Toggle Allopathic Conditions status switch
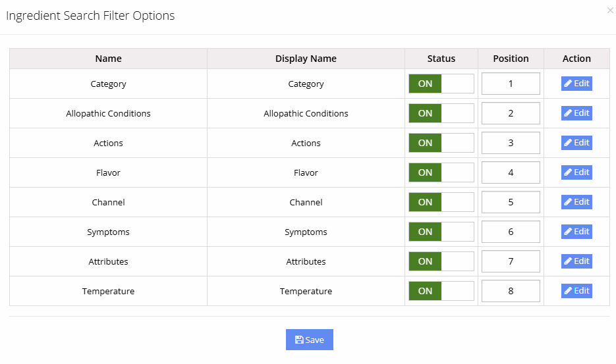 coord(441,113)
